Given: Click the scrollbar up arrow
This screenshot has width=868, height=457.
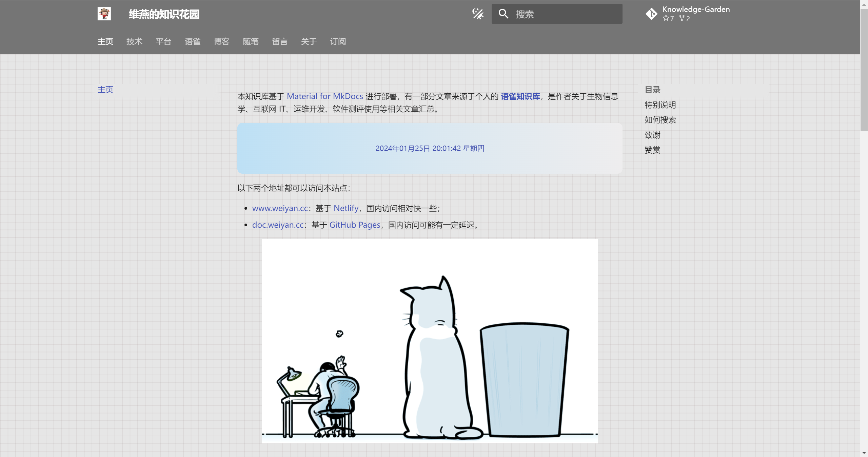Looking at the screenshot, I should 864,4.
